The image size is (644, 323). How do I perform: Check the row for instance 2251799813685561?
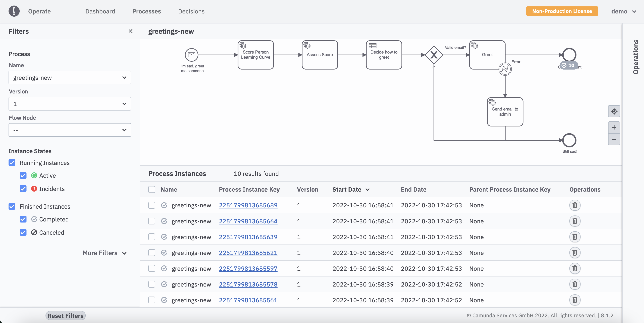(152, 300)
